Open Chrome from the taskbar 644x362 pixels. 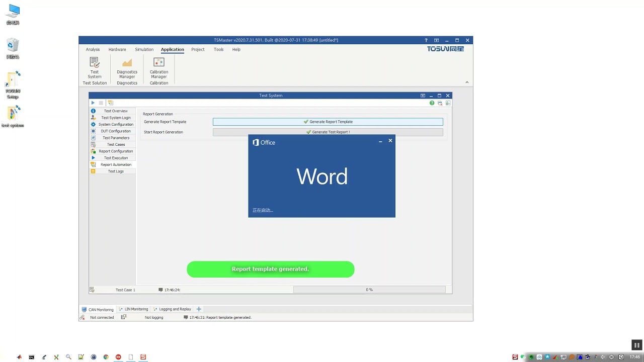[106, 357]
